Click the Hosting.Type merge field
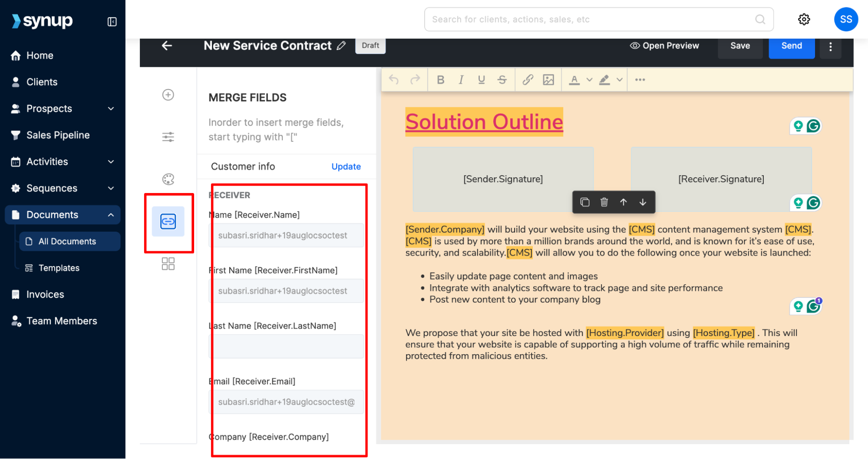The image size is (868, 459). point(724,333)
